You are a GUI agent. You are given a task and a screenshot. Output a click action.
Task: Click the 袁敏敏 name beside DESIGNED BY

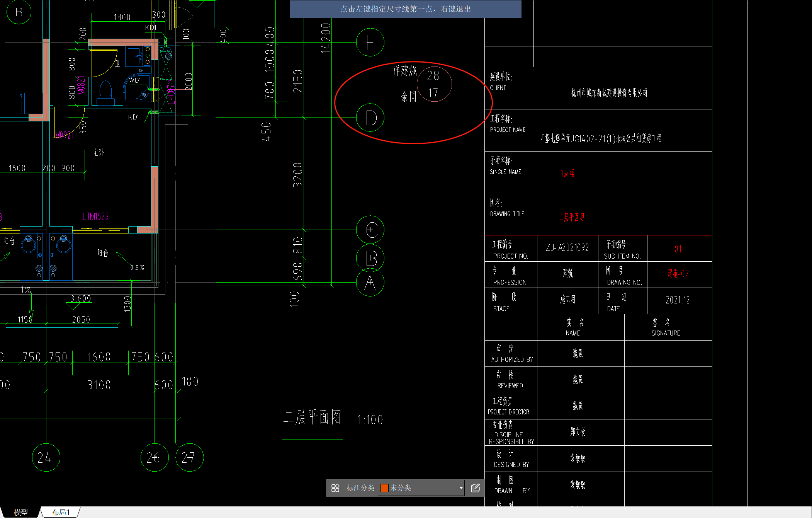tap(578, 458)
